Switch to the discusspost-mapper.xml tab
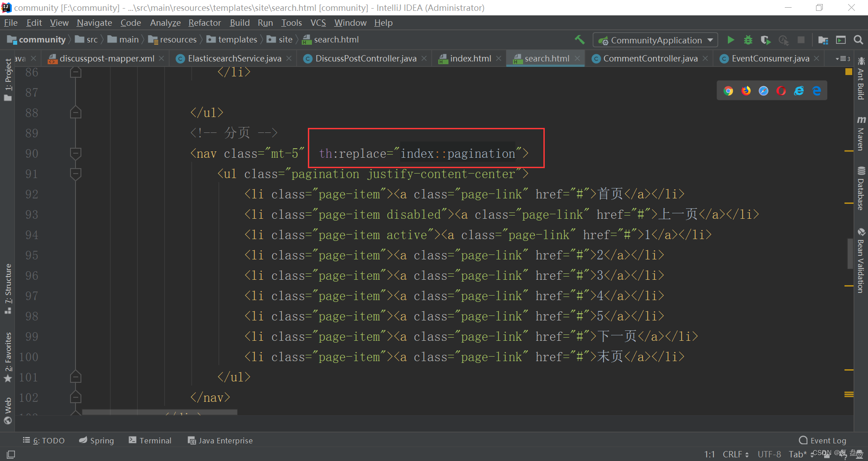 click(107, 58)
